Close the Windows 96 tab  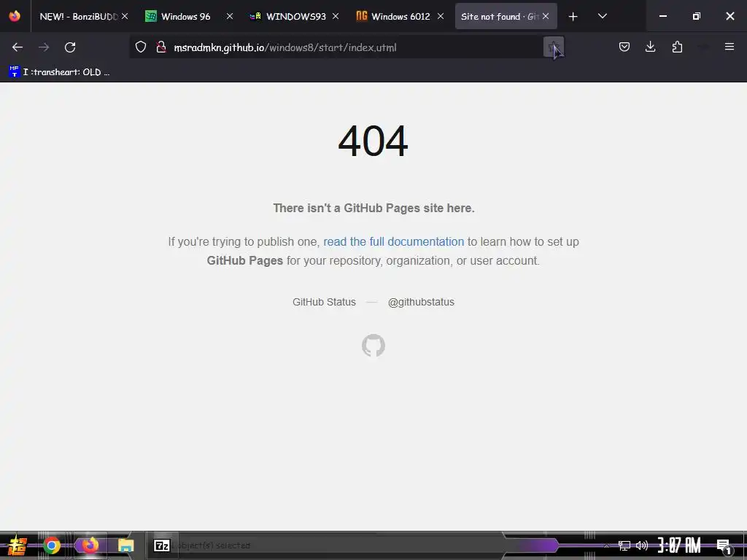click(230, 16)
